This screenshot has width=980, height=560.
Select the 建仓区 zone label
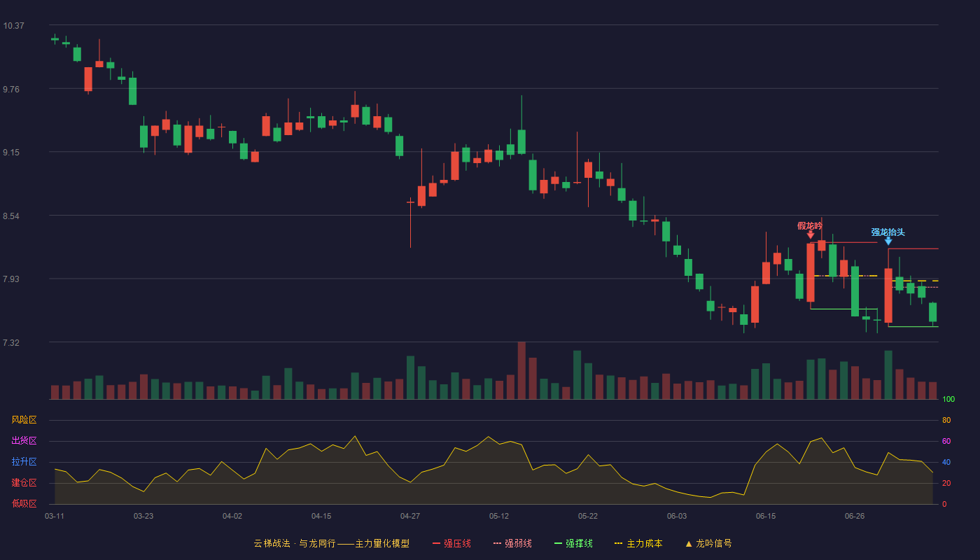click(24, 483)
